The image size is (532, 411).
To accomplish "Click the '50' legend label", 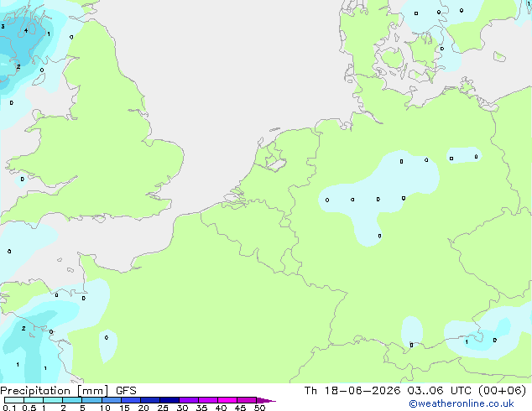I will click(259, 408).
